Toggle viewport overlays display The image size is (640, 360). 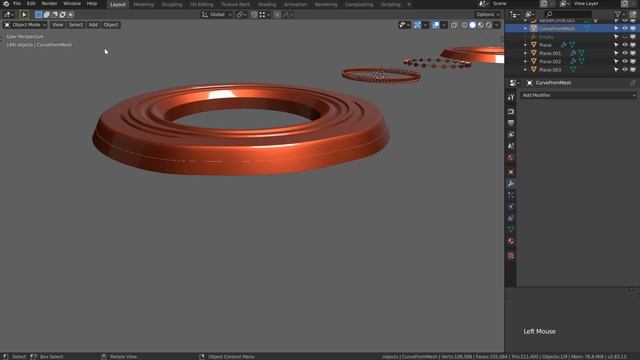click(x=436, y=25)
